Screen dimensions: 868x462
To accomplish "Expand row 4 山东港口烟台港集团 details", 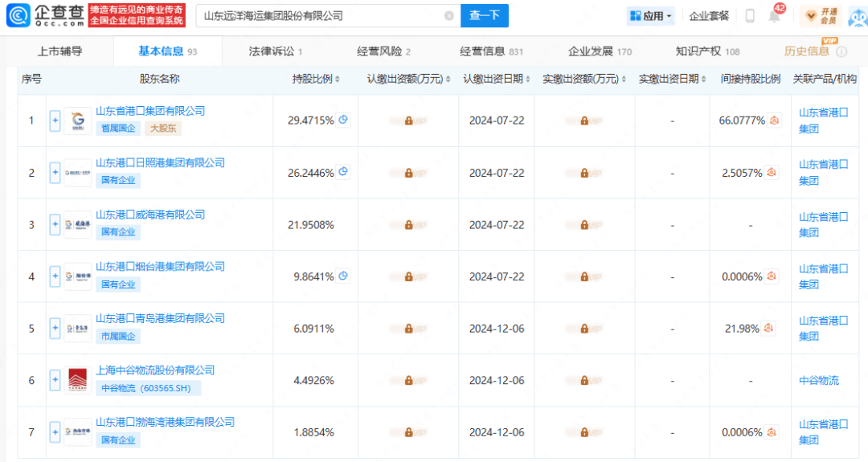I will (55, 276).
